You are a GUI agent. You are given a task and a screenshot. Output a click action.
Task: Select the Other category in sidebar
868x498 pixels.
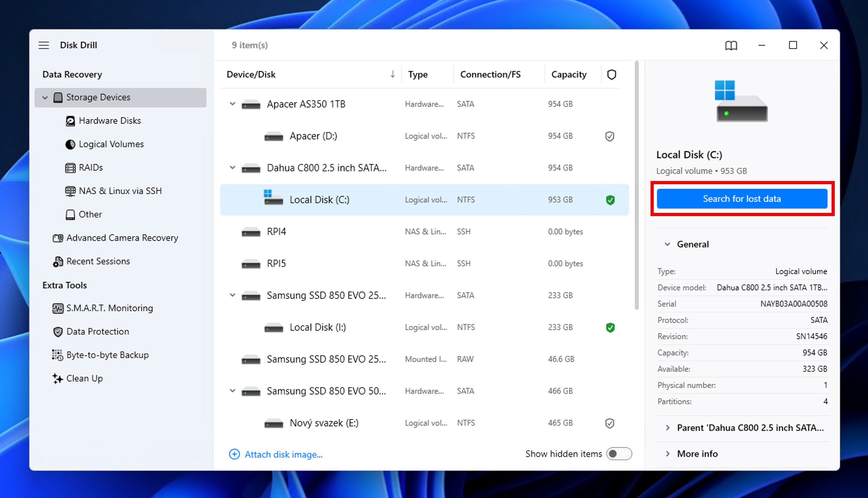click(x=90, y=214)
